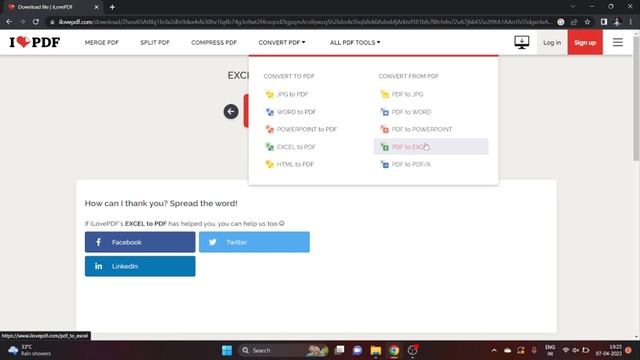
Task: Share on Facebook button
Action: point(140,242)
